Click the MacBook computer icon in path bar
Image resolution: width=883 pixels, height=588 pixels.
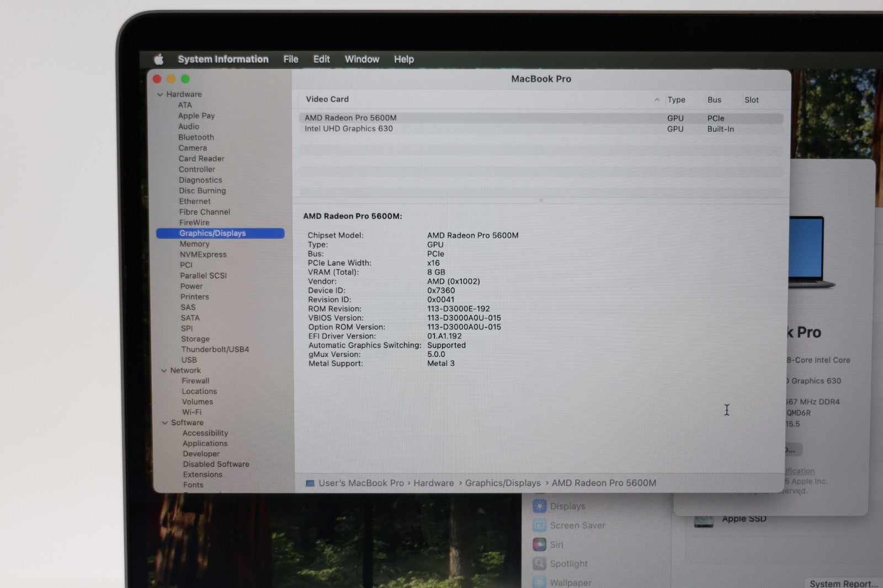310,483
